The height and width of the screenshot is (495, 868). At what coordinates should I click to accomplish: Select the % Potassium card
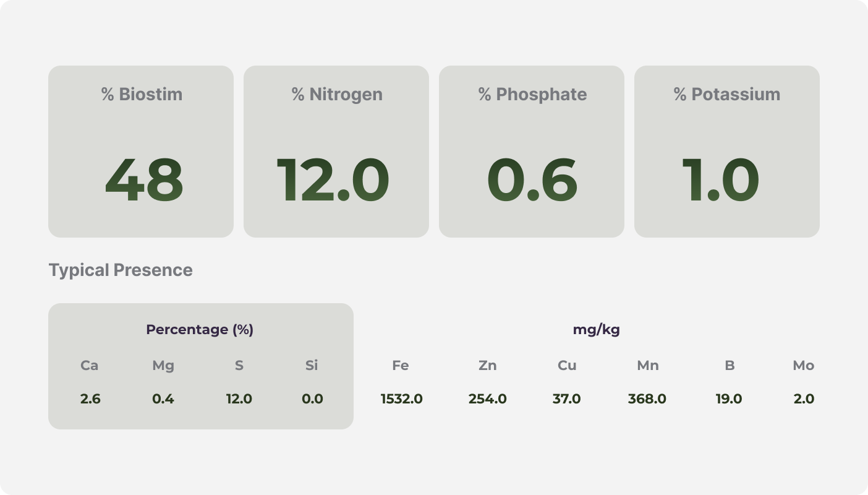(x=727, y=152)
